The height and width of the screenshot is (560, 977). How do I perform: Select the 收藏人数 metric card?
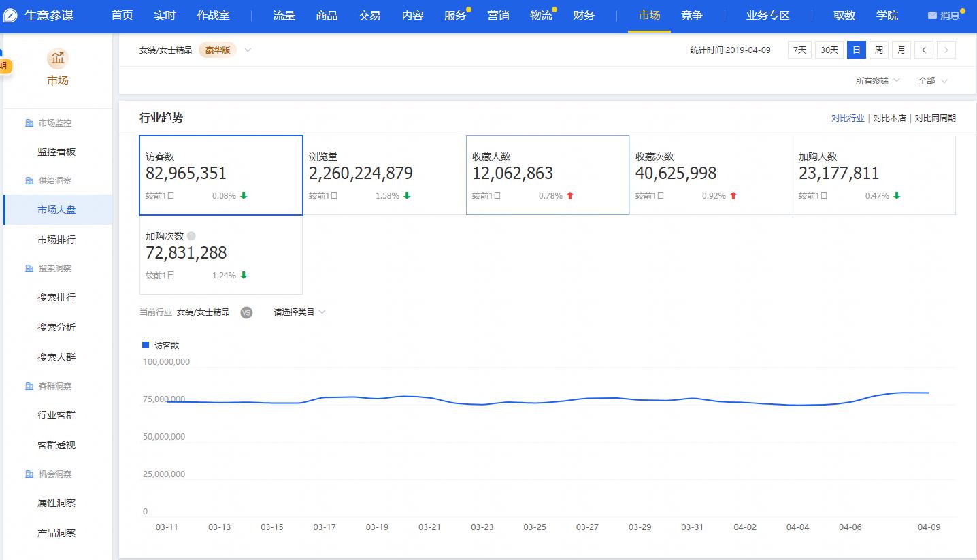548,175
